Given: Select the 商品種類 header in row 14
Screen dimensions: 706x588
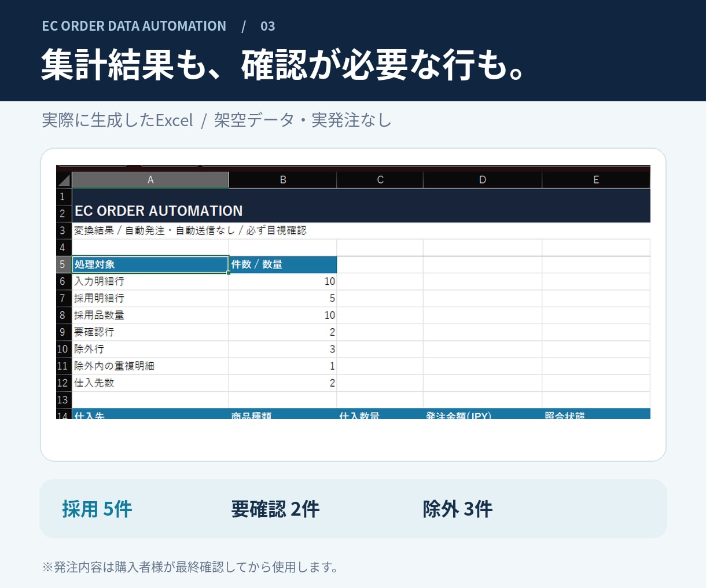Looking at the screenshot, I should [x=283, y=414].
